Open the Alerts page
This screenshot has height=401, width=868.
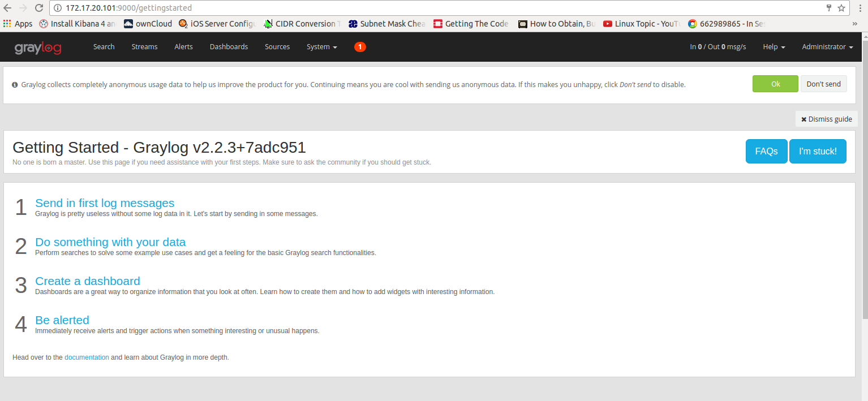183,47
